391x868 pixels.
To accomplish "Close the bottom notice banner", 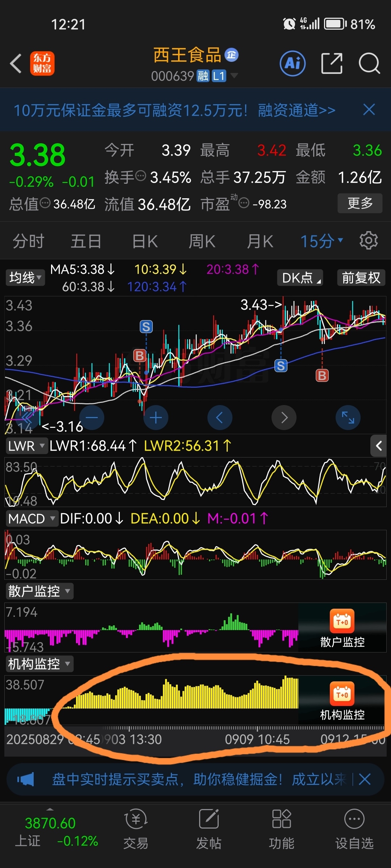I will [365, 779].
